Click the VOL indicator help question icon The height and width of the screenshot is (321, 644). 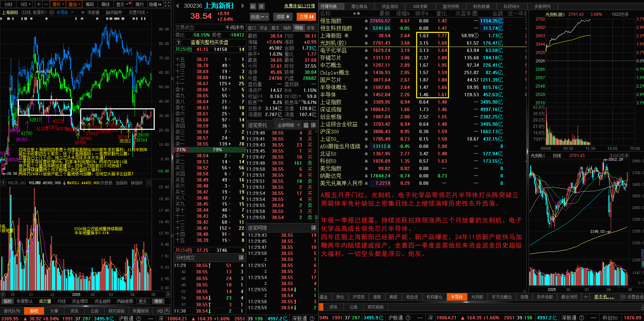click(3, 183)
